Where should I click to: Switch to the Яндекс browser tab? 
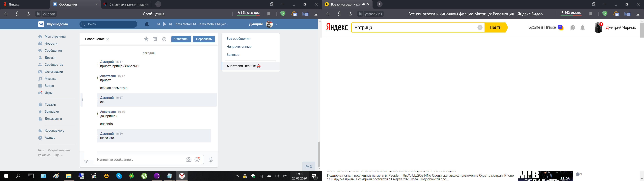(25, 5)
